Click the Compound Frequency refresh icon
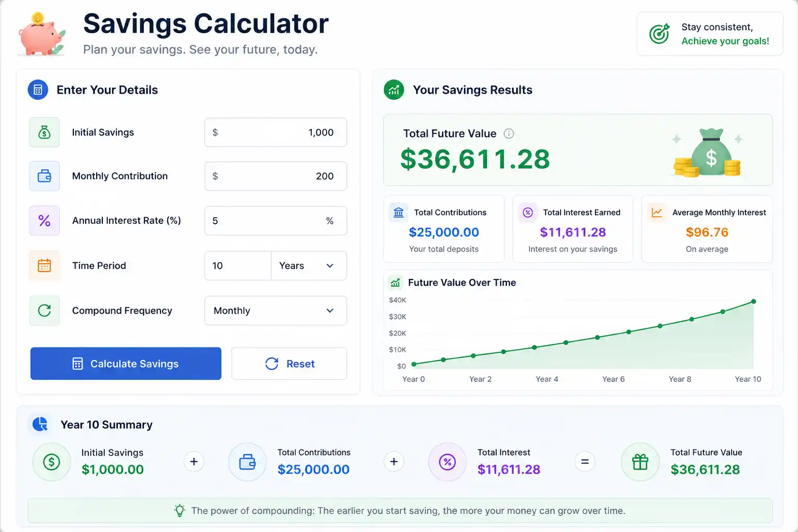The width and height of the screenshot is (798, 532). pyautogui.click(x=45, y=311)
